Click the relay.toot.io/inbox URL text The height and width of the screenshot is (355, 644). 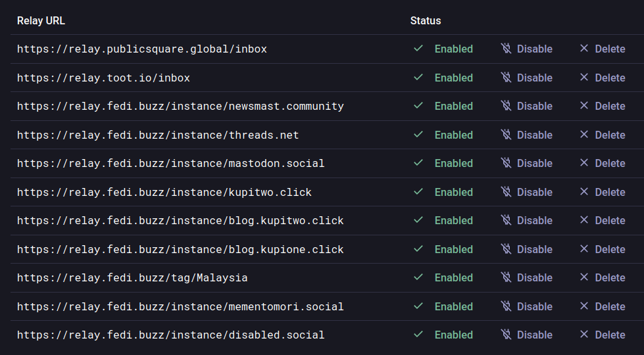[103, 78]
